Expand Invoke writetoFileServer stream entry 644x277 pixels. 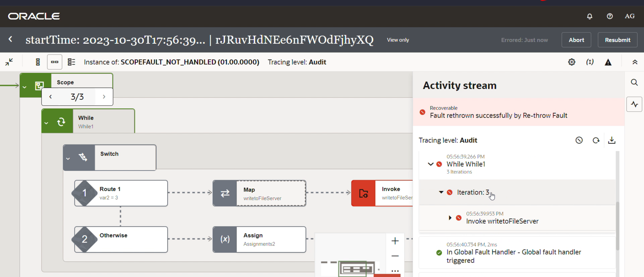tap(450, 218)
